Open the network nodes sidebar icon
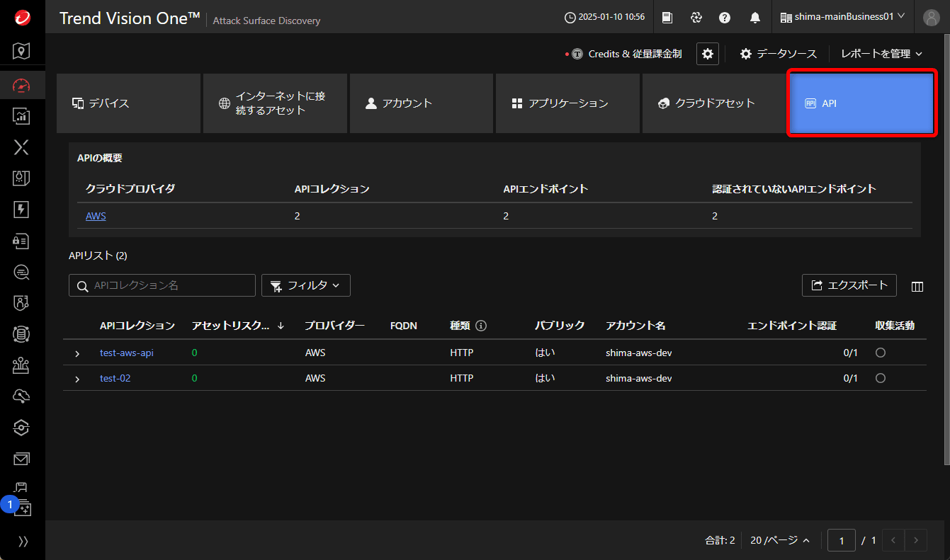The width and height of the screenshot is (950, 560). pos(22,365)
